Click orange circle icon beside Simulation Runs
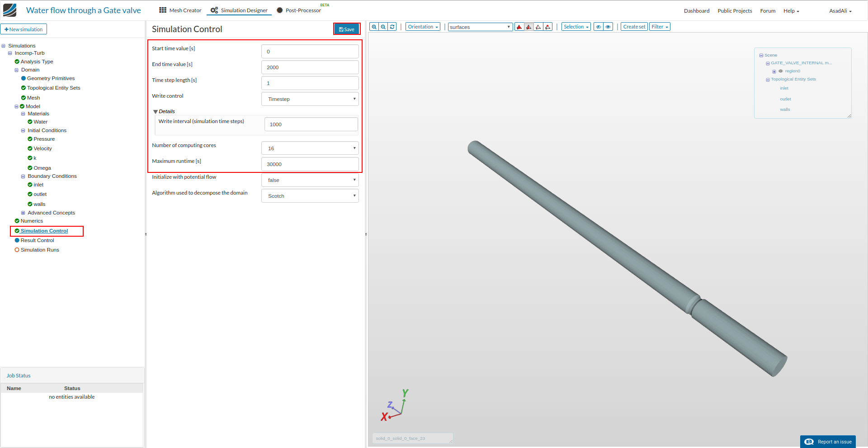The image size is (868, 448). coord(17,250)
